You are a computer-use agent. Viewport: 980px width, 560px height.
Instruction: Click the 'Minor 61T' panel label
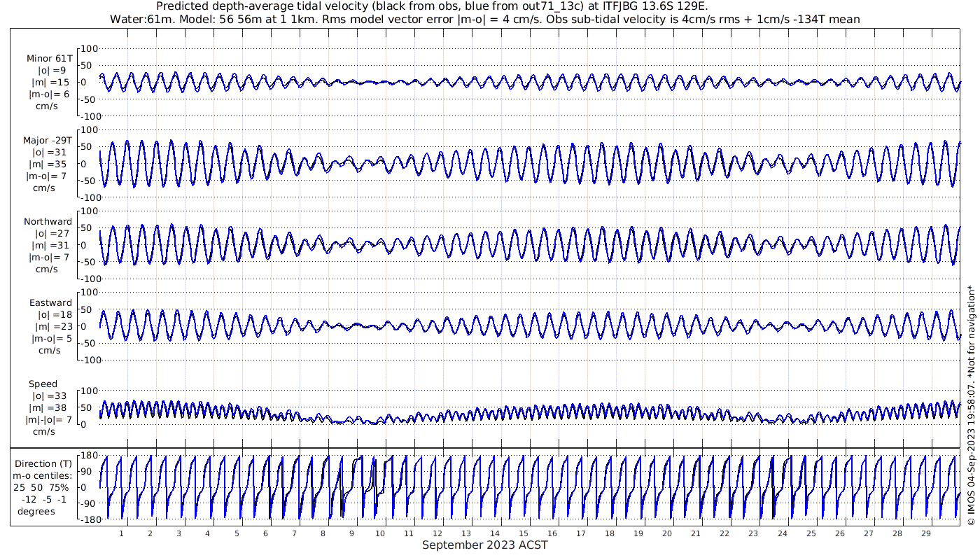(x=49, y=59)
